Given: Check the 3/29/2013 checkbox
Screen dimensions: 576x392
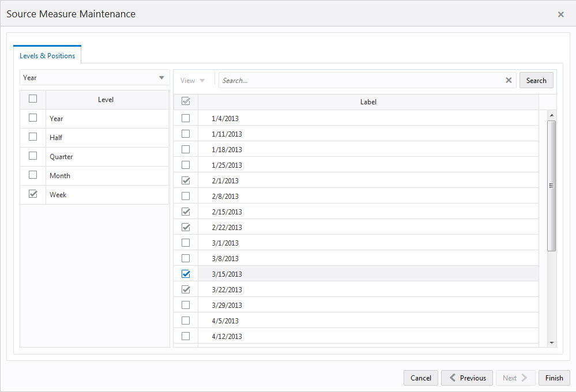Looking at the screenshot, I should click(186, 305).
